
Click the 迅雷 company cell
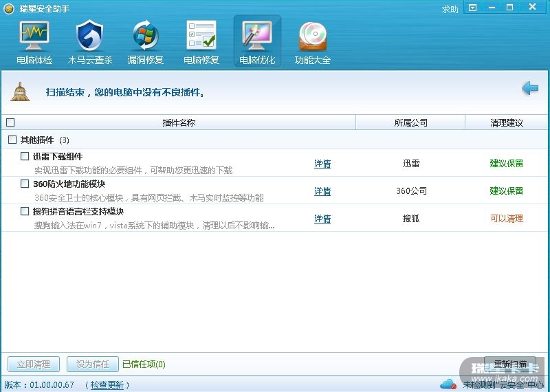[411, 163]
